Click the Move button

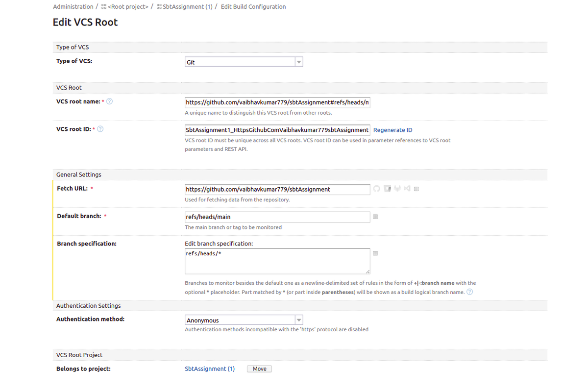(x=259, y=368)
